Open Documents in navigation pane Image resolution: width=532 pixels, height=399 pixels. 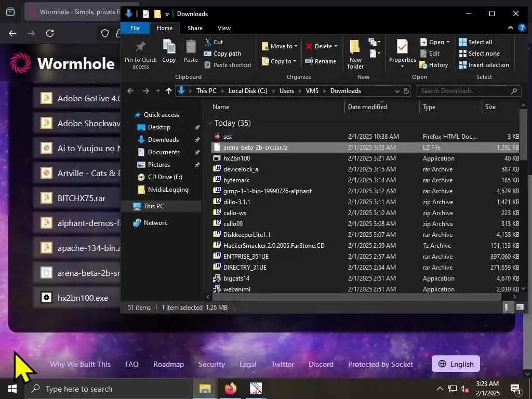click(164, 152)
